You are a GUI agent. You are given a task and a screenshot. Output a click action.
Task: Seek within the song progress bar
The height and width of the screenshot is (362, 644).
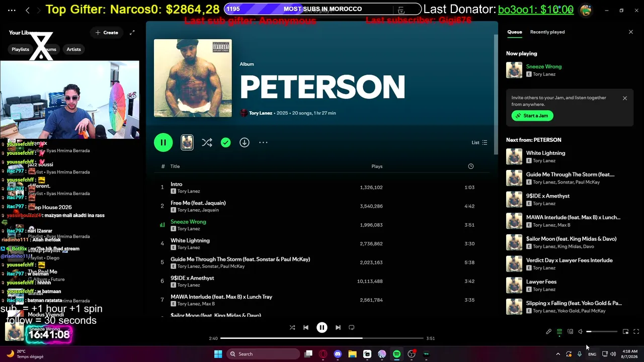click(322, 338)
